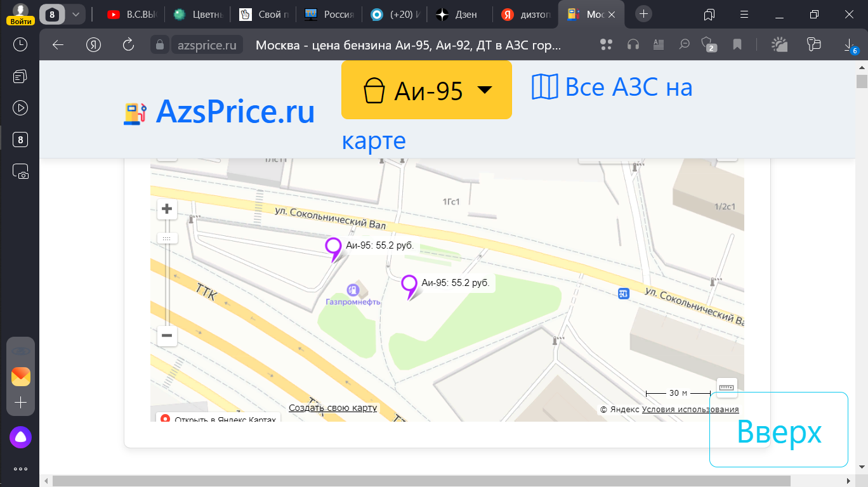This screenshot has height=487, width=868.
Task: Launch the Alice voice assistant
Action: (x=20, y=437)
